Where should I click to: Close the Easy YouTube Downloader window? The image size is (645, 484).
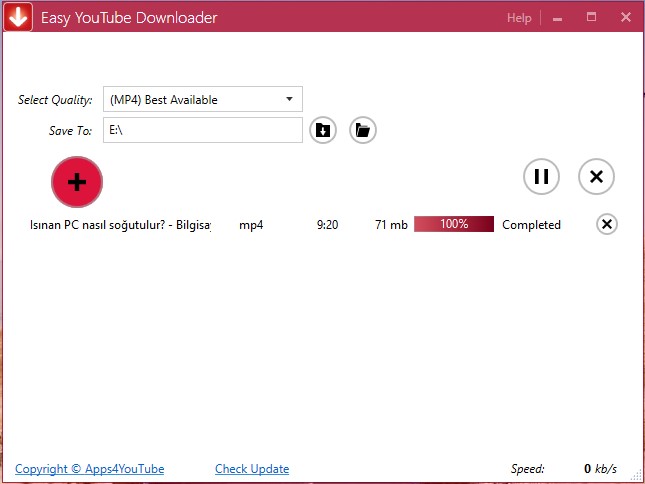coord(625,18)
